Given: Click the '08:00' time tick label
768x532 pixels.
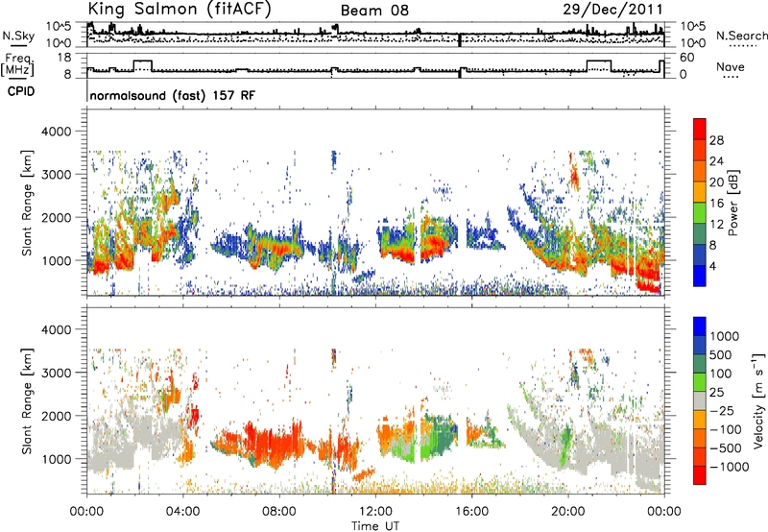Looking at the screenshot, I should 279,512.
